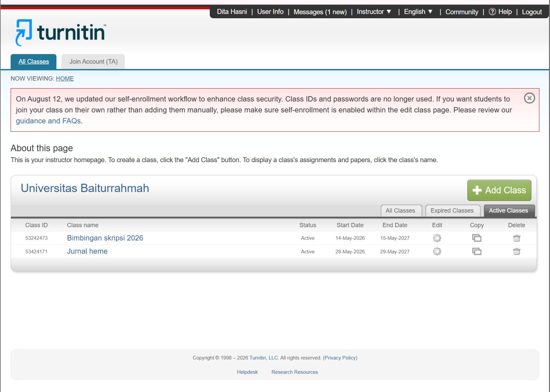550x392 pixels.
Task: Show Expired Classes filter
Action: tap(452, 211)
